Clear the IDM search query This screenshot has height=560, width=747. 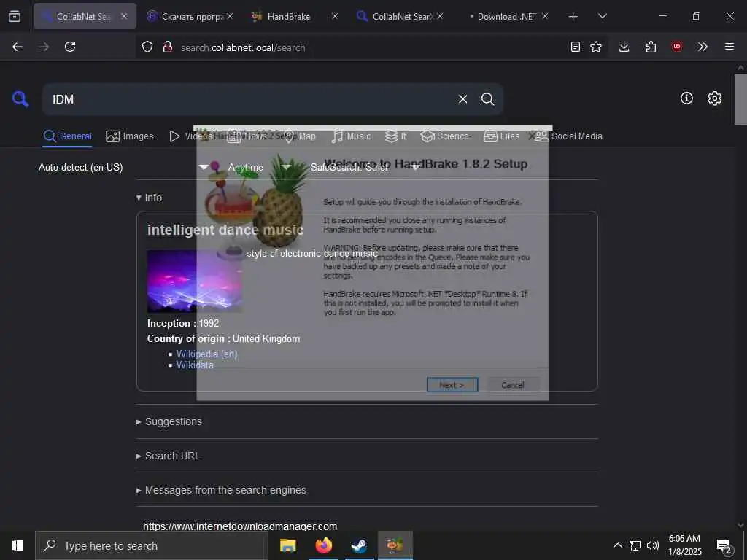pos(462,99)
